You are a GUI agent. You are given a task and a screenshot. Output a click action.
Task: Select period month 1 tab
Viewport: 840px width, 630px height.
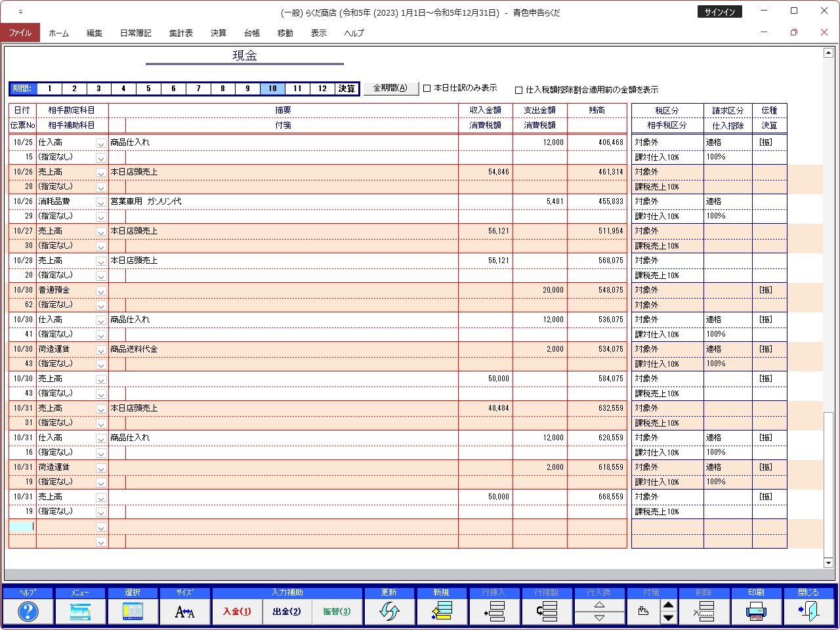[x=49, y=89]
